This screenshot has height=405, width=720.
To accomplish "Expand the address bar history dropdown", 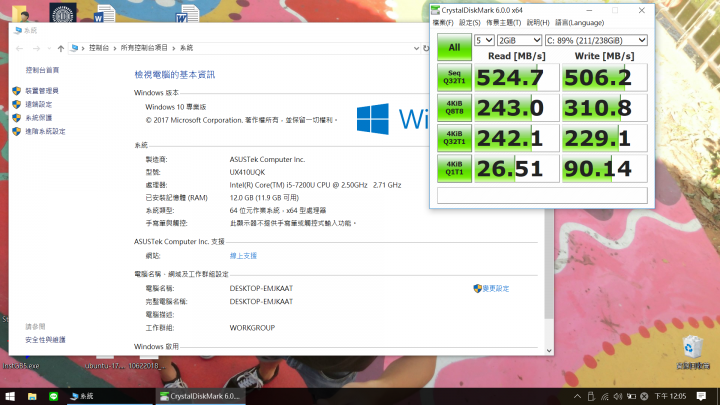I will (416, 48).
